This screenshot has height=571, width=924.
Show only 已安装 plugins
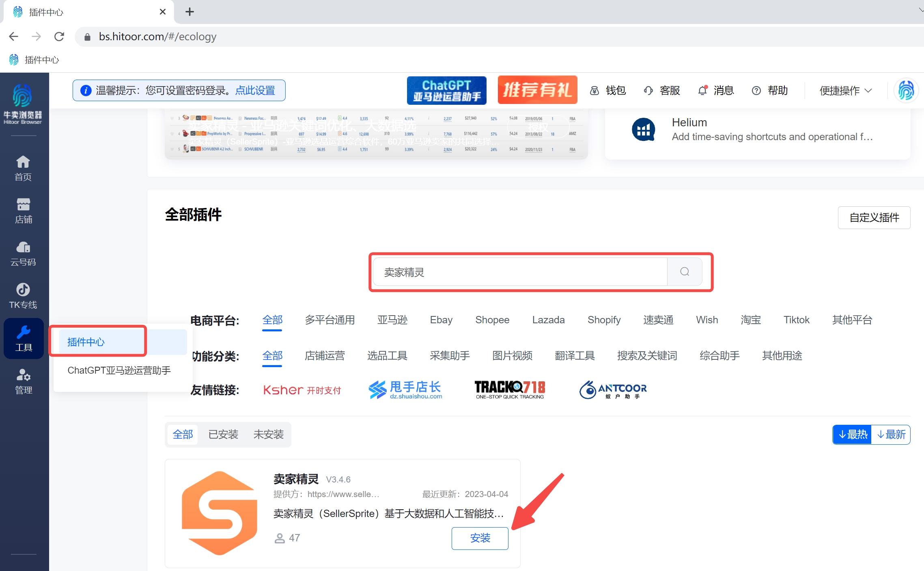223,435
